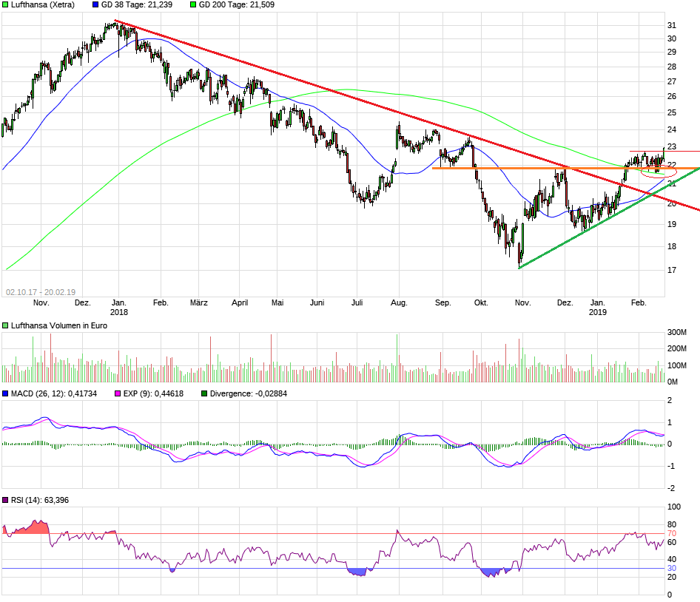Click the 'Okt.' month axis label
Viewport: 700px width, 602px height.
(x=481, y=303)
